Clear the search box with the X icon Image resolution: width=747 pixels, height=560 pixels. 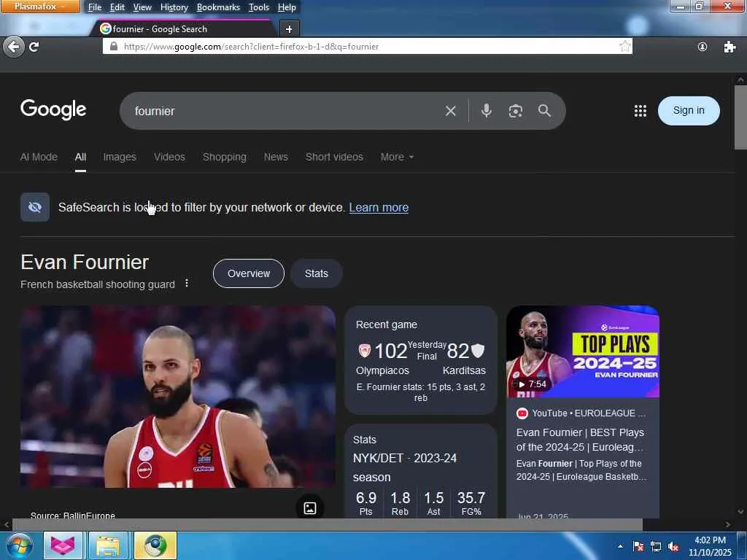(x=450, y=111)
